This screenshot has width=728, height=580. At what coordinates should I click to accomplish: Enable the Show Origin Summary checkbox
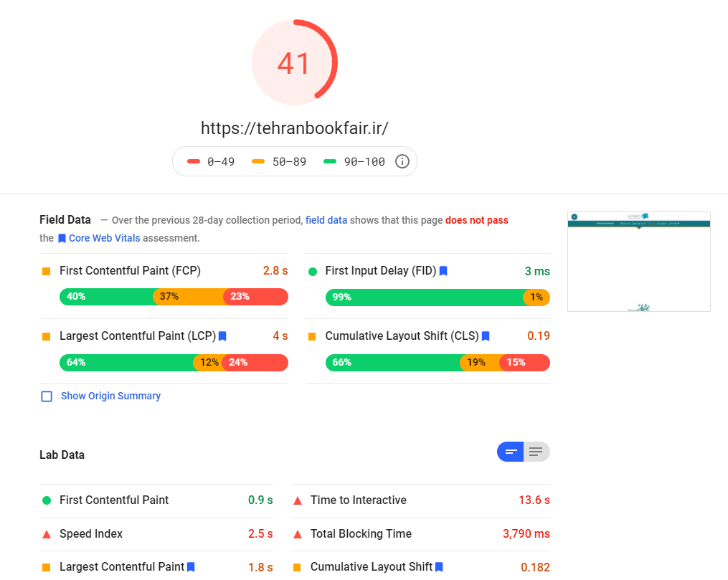[47, 396]
